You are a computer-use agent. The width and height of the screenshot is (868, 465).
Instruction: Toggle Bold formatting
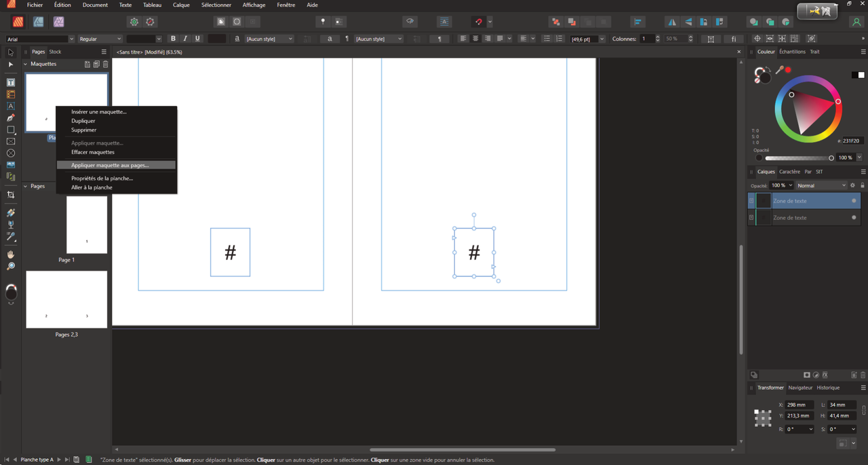[173, 39]
